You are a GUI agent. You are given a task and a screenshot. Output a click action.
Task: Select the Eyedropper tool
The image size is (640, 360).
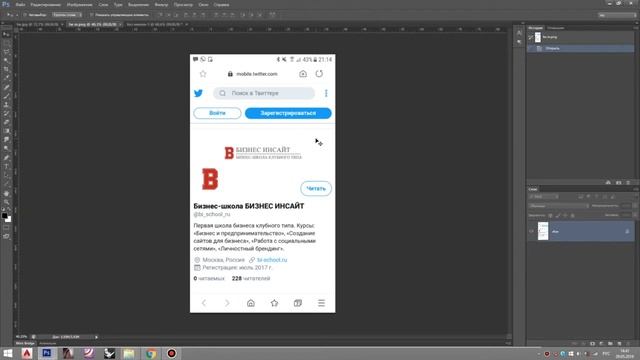point(6,78)
